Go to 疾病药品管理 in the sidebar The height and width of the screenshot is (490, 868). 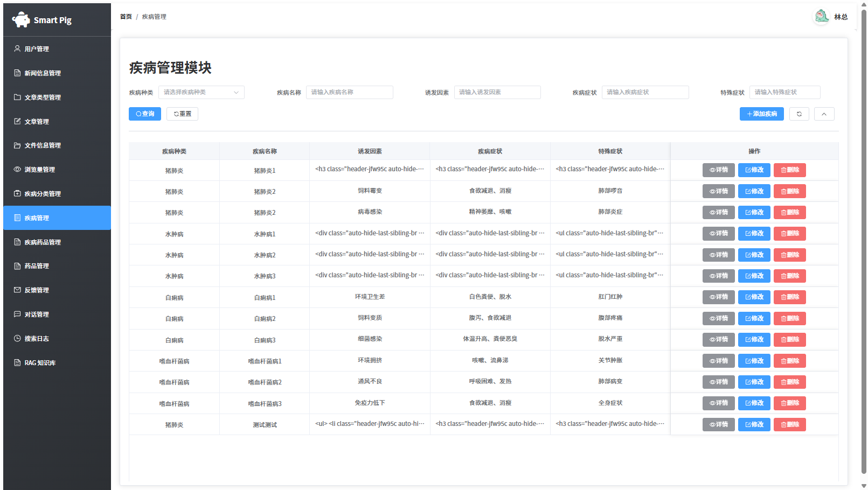coord(57,242)
